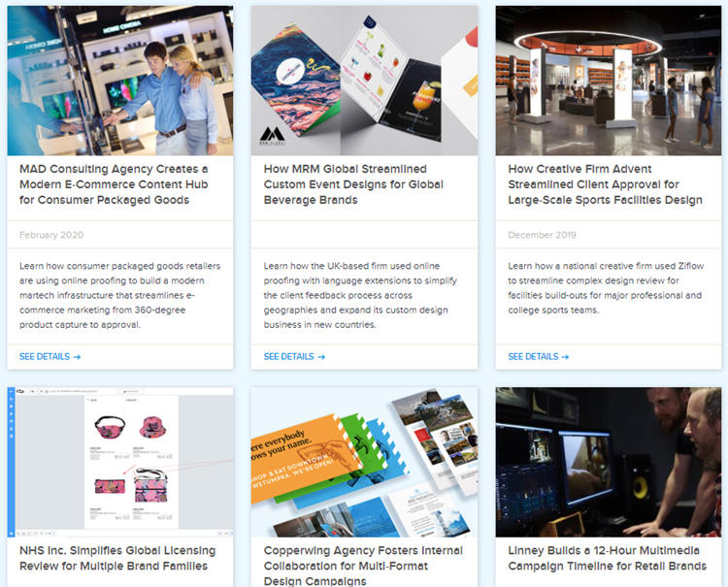Viewport: 728px width, 587px height.
Task: Click the Copperwing colorful postcards thumbnail
Action: click(x=364, y=462)
